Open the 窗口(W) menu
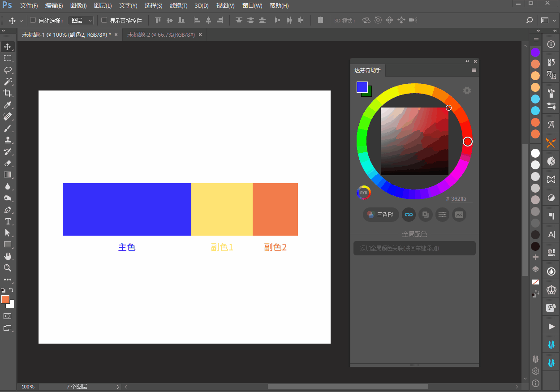 (252, 6)
